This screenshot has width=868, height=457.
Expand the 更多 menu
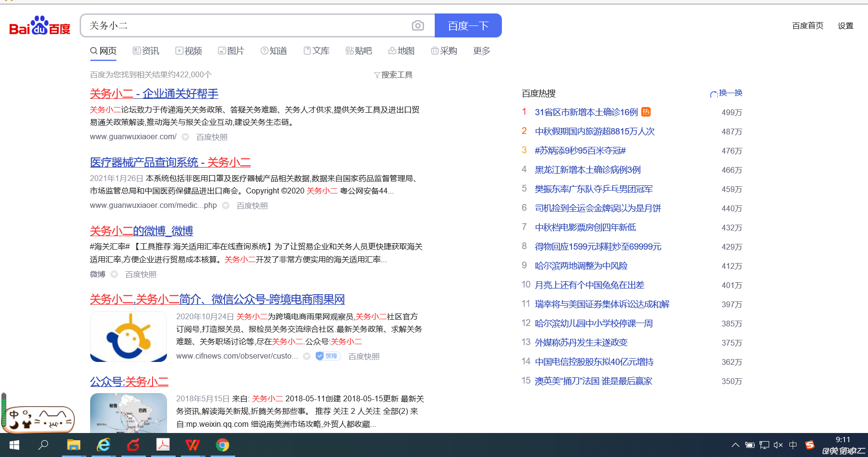pos(481,51)
